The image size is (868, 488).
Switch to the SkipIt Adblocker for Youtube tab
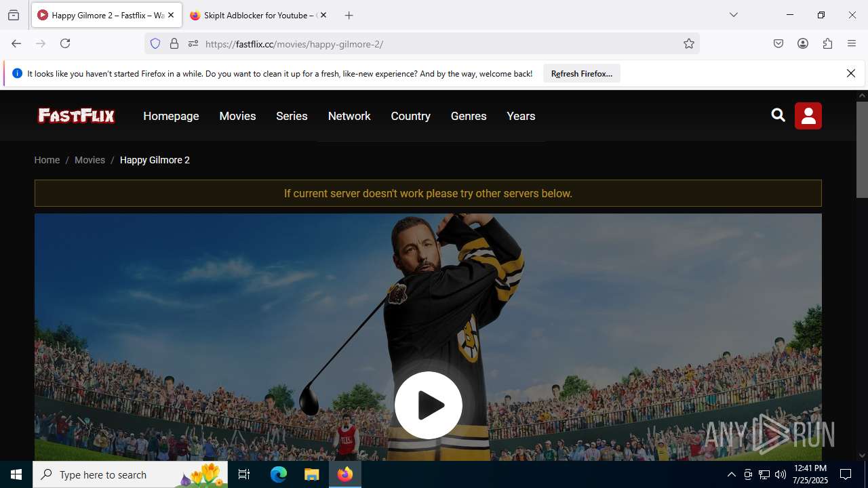click(x=258, y=15)
